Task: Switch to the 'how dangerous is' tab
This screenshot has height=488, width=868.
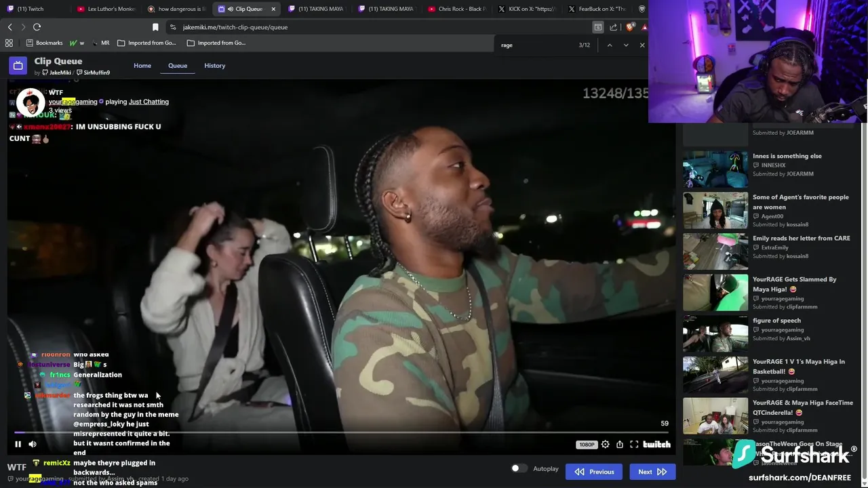Action: point(176,9)
